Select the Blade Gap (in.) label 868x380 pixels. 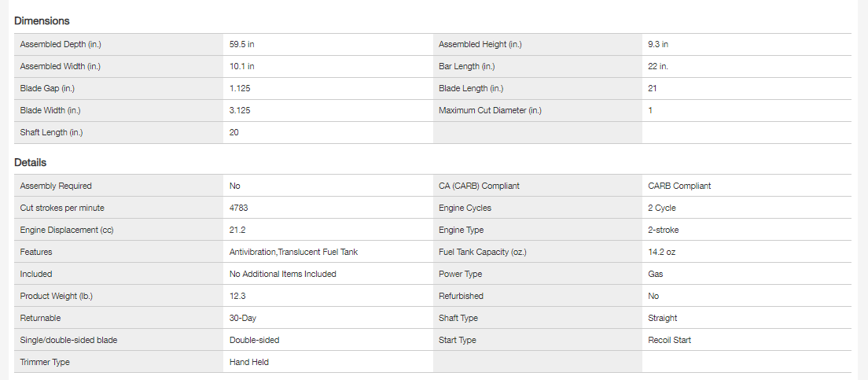(47, 88)
